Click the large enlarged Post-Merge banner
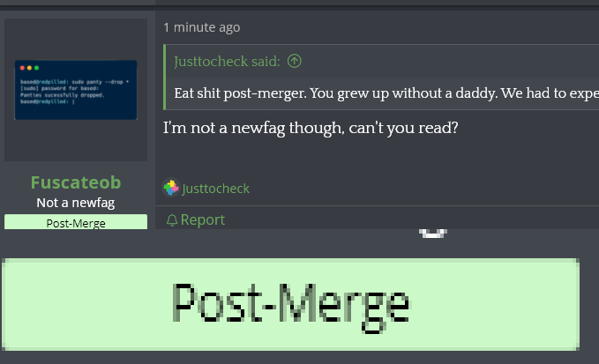This screenshot has width=599, height=364. (x=290, y=304)
